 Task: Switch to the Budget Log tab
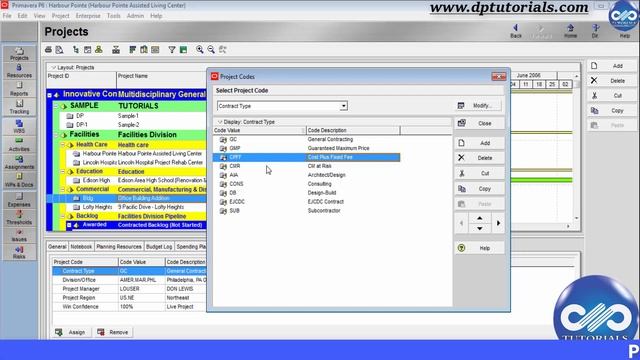point(159,247)
